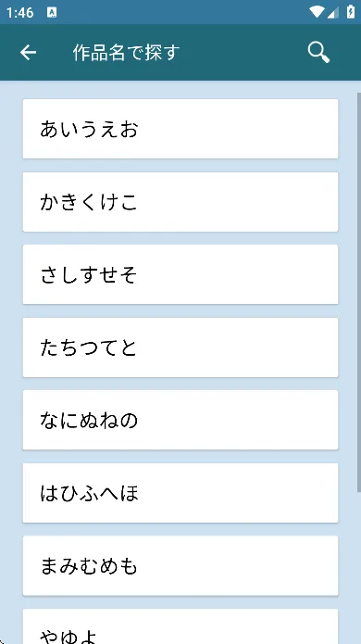This screenshot has width=361, height=644.
Task: Tap empty app bar space beside the title
Action: click(x=242, y=53)
